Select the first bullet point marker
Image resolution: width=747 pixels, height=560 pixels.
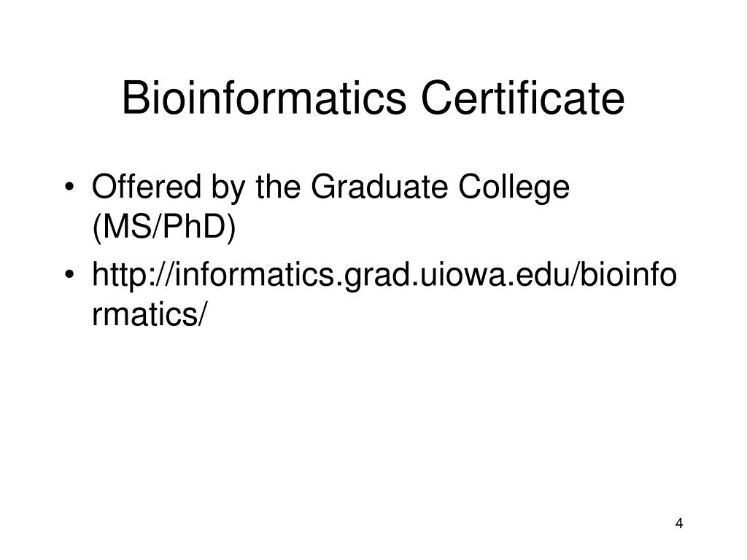click(x=69, y=187)
